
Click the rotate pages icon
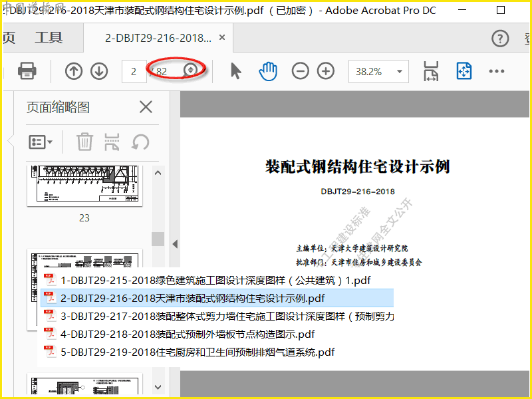pyautogui.click(x=140, y=142)
